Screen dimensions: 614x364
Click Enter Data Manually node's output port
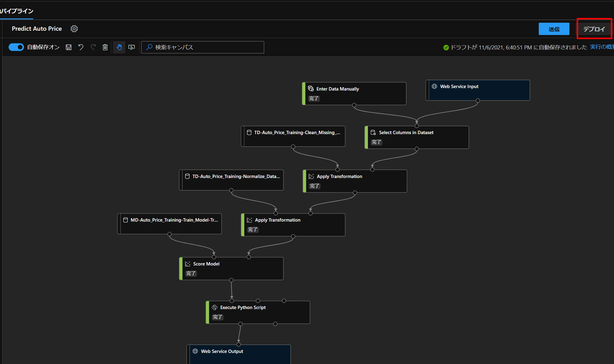[354, 105]
